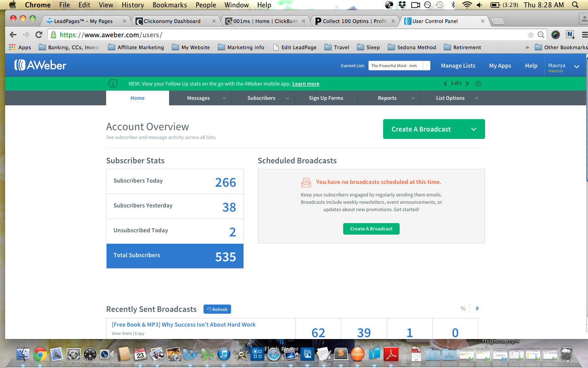Image resolution: width=588 pixels, height=368 pixels.
Task: Open the Sedona Method bookmarks folder
Action: pos(412,47)
